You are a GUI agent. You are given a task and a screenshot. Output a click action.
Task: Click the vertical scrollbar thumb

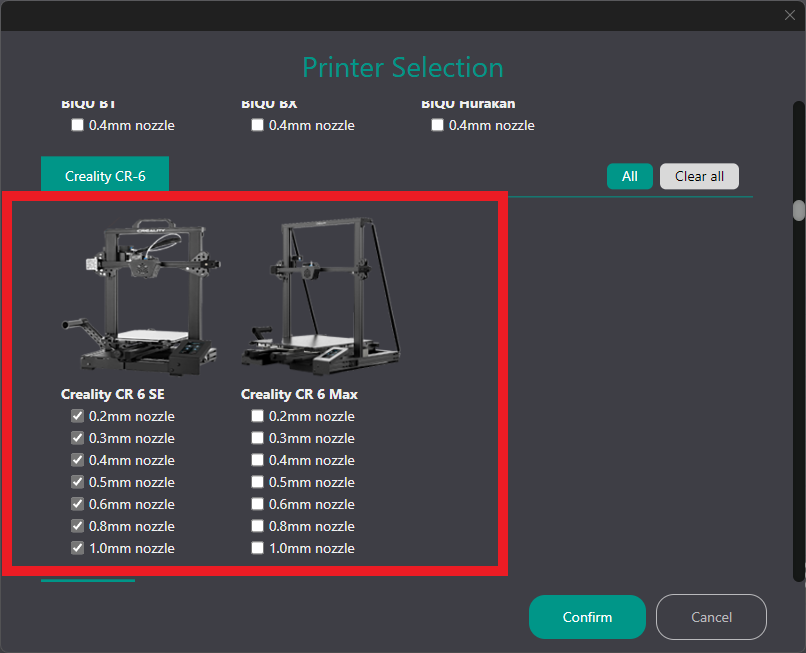[x=799, y=210]
